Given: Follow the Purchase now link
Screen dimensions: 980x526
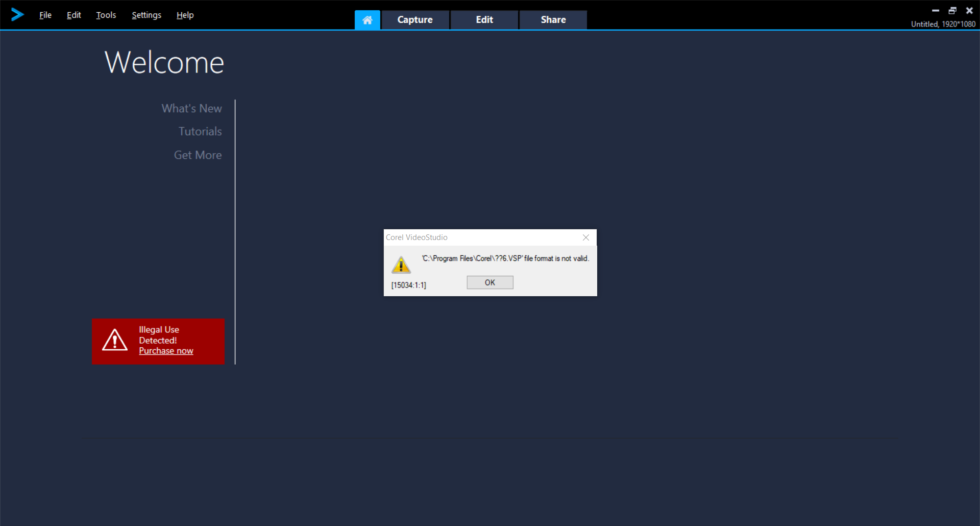Looking at the screenshot, I should pyautogui.click(x=166, y=351).
